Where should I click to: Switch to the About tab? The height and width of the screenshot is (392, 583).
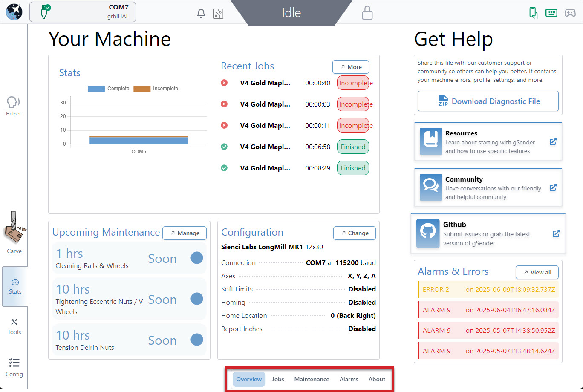coord(377,379)
